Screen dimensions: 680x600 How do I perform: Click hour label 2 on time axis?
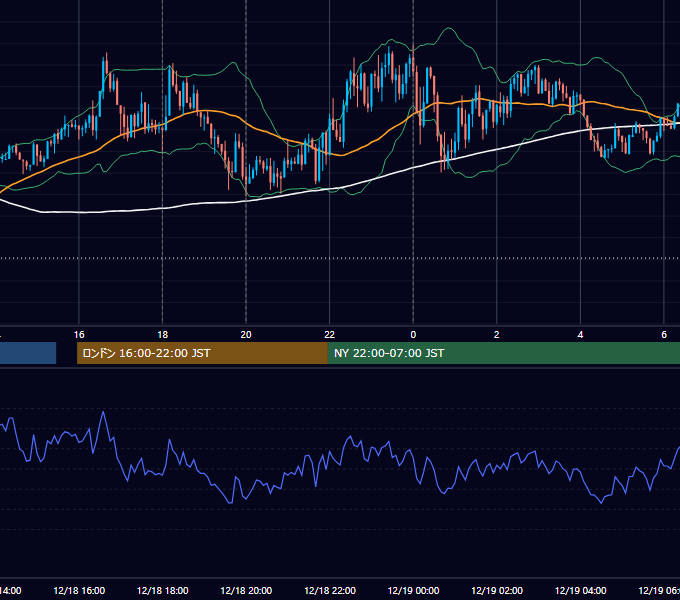point(497,335)
